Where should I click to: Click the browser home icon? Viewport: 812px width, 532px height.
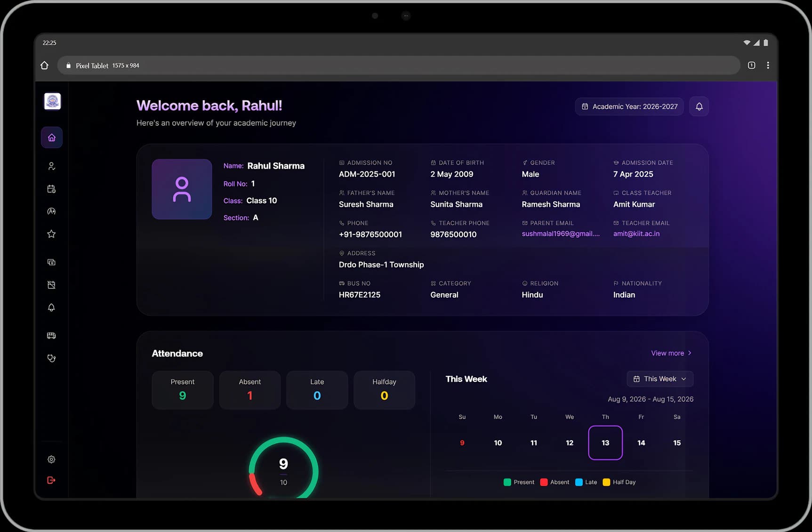pos(45,65)
